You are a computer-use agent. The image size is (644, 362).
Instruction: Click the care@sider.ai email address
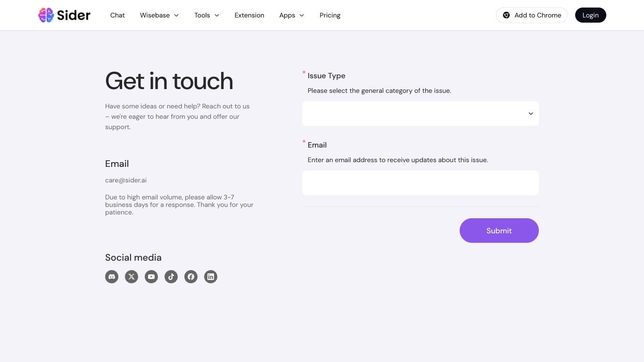[x=126, y=180]
